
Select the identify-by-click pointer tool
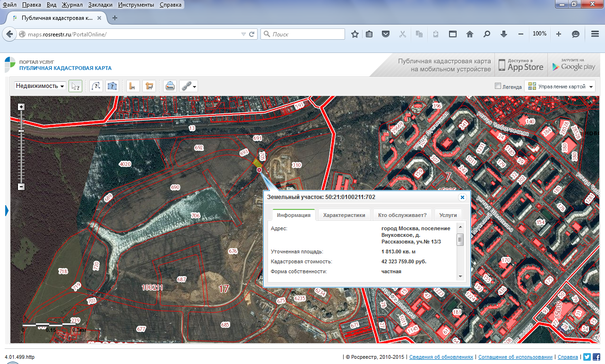pyautogui.click(x=75, y=86)
